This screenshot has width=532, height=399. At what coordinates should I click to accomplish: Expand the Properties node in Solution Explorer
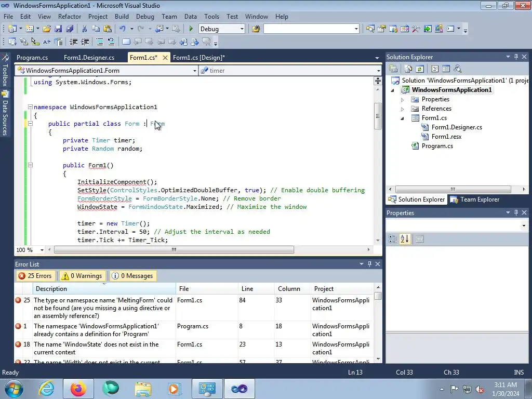pos(403,100)
